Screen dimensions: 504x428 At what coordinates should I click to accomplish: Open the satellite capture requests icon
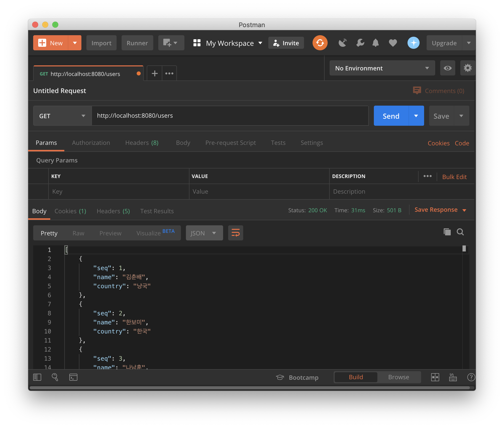pyautogui.click(x=342, y=43)
